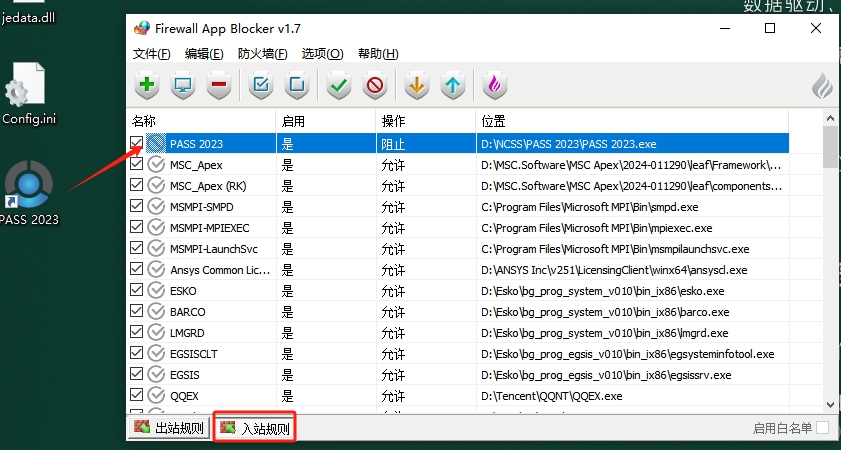Select the Config.ini desktop file icon
The image size is (841, 450).
[25, 84]
